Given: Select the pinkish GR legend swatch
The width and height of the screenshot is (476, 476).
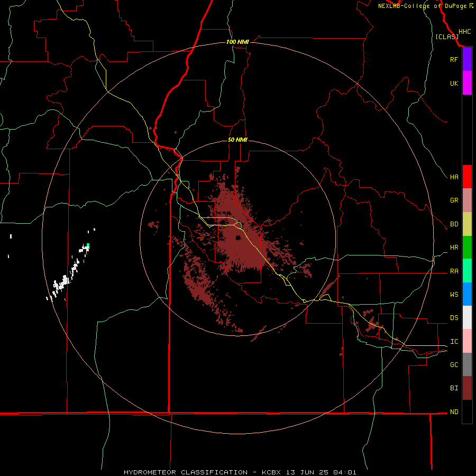Looking at the screenshot, I should (x=467, y=200).
